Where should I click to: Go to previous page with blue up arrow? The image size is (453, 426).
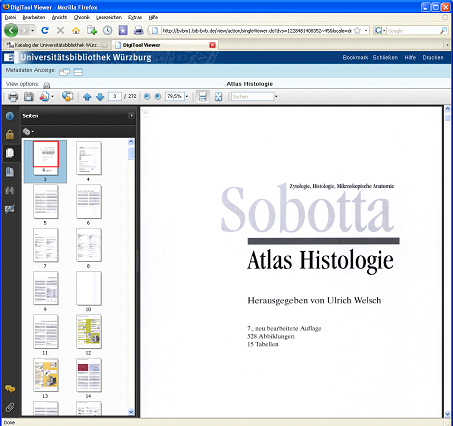point(87,97)
